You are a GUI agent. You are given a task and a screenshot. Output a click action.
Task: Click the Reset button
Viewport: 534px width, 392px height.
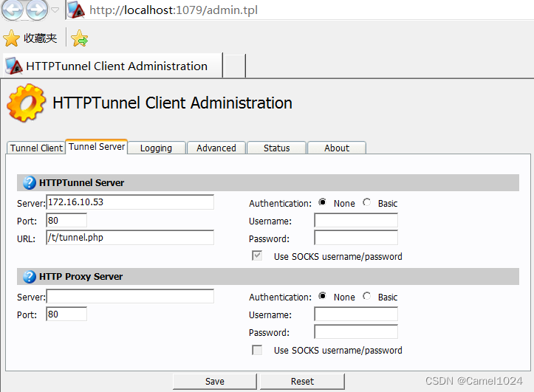[x=302, y=382]
